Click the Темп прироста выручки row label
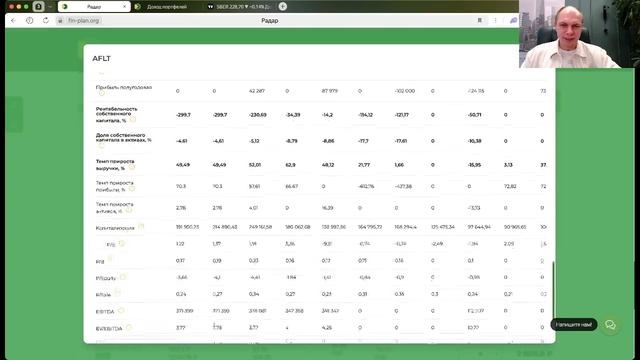Screen dimensions: 640x360 pyautogui.click(x=115, y=164)
